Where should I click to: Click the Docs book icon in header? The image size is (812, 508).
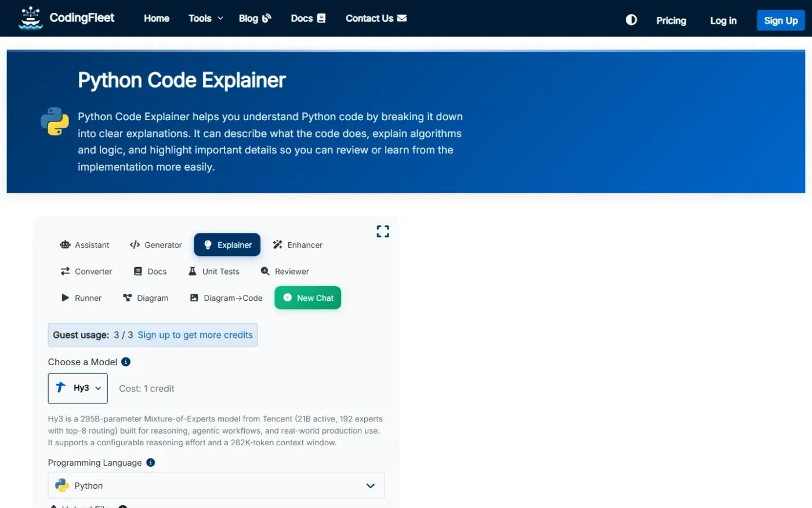(x=321, y=19)
